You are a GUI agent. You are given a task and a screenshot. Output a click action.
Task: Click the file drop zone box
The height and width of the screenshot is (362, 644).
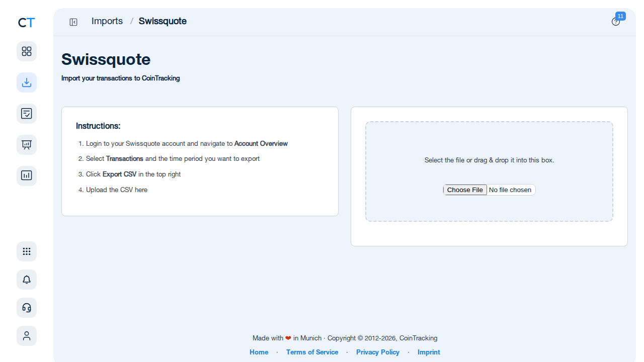(489, 171)
